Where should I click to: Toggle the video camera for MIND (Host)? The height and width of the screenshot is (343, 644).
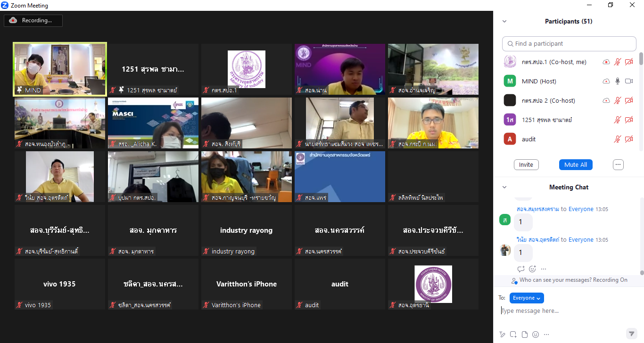click(x=629, y=81)
